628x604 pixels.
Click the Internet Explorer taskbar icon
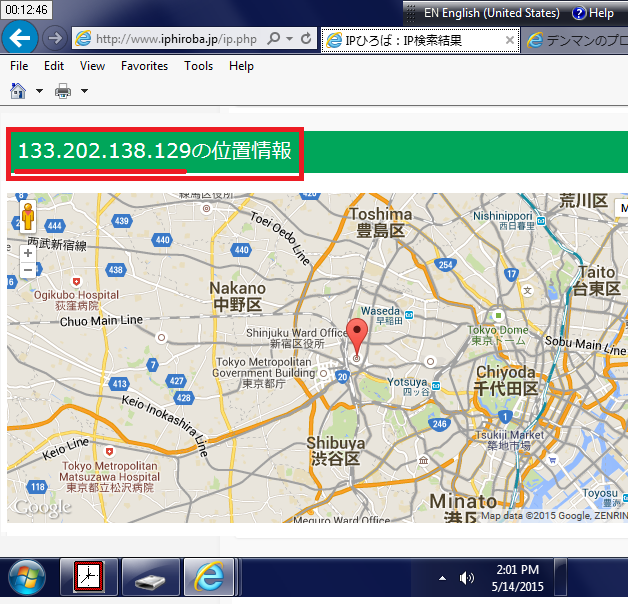click(x=209, y=577)
